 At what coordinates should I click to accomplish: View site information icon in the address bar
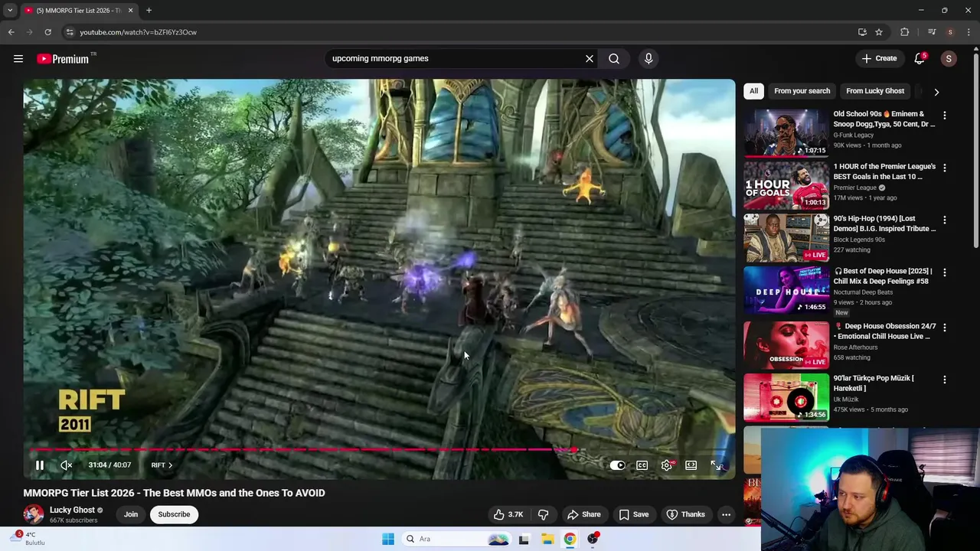coord(69,32)
